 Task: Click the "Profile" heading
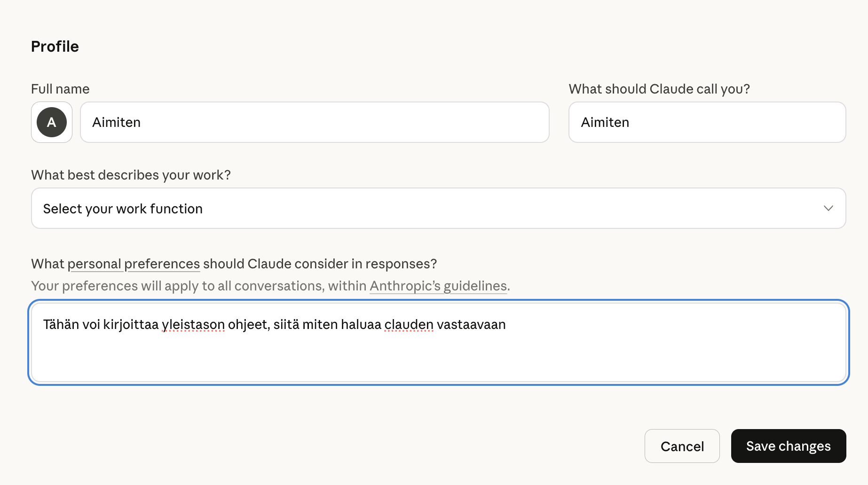(x=55, y=47)
